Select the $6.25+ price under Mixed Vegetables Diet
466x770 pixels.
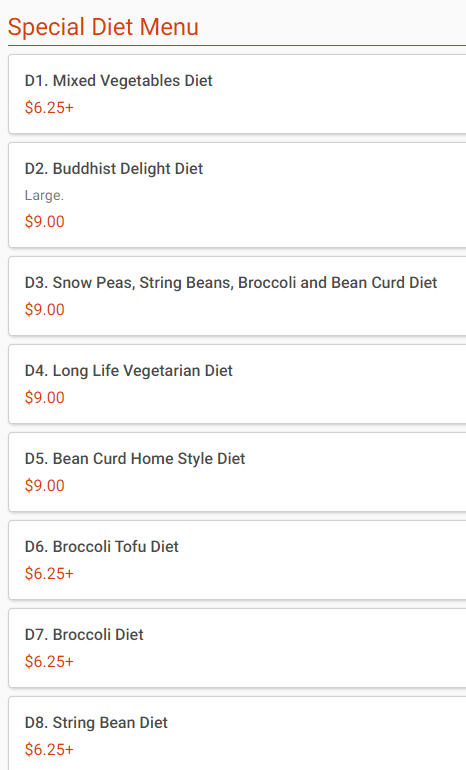pos(49,108)
